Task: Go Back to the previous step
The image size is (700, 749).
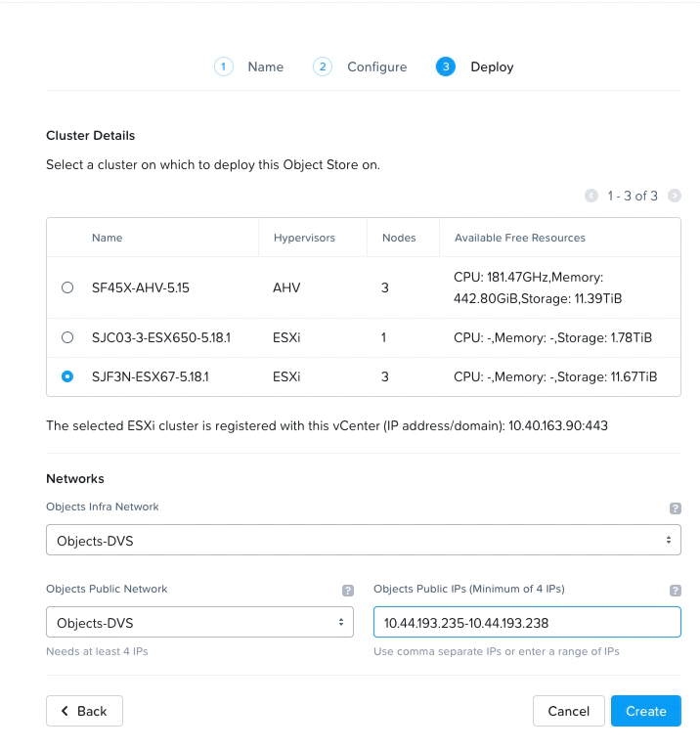Action: point(84,711)
